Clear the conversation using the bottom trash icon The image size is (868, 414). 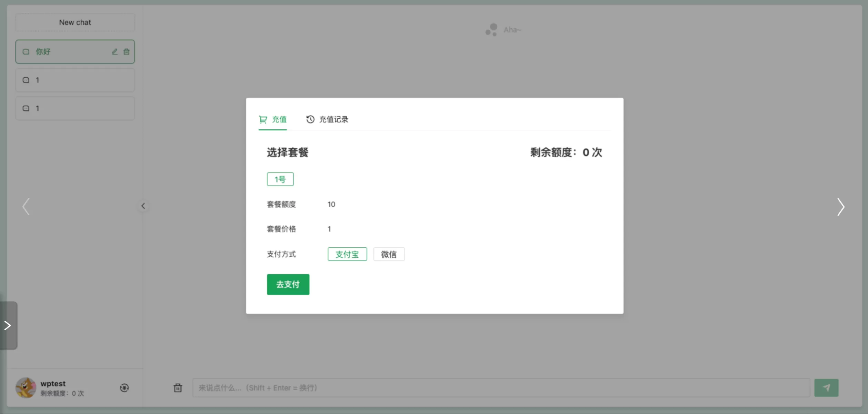coord(178,388)
